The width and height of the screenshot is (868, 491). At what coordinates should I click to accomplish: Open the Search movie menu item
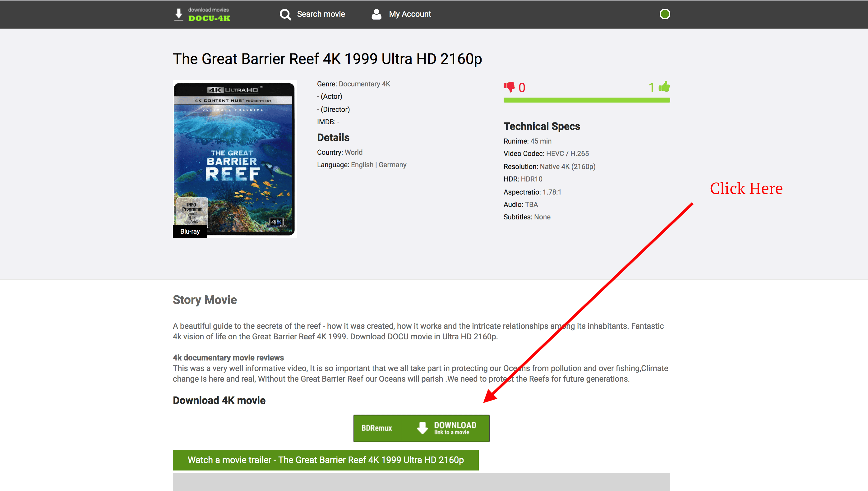tap(321, 14)
